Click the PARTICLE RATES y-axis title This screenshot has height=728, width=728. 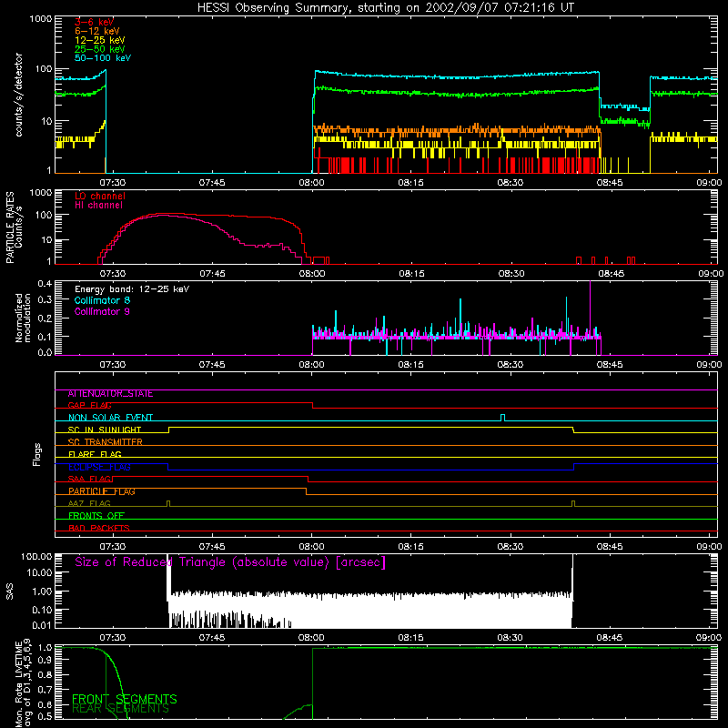click(14, 227)
